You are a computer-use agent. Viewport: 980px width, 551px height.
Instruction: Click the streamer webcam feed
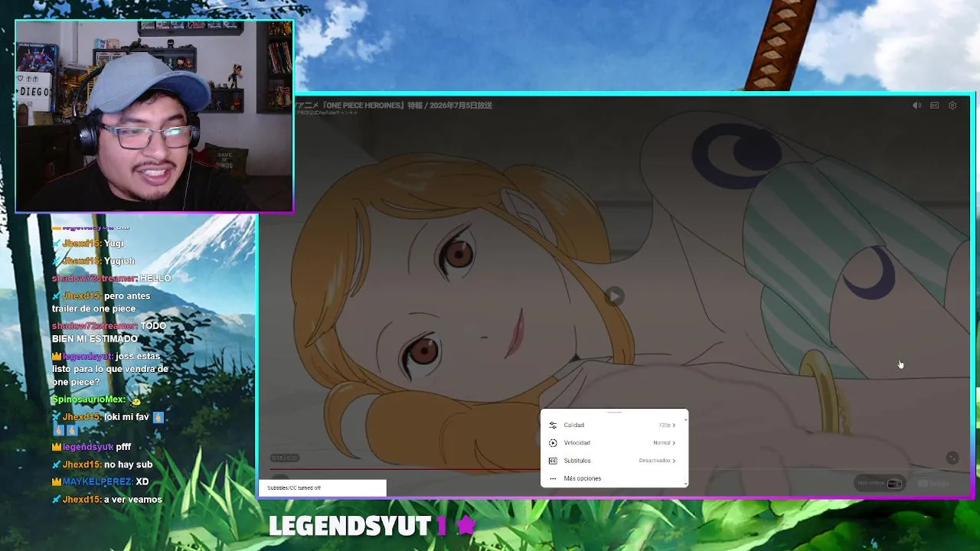pyautogui.click(x=154, y=116)
